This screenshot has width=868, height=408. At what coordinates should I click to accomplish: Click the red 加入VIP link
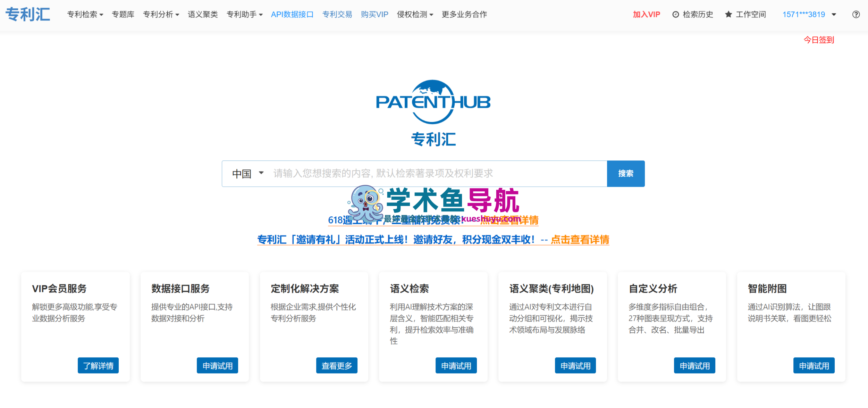click(x=646, y=15)
